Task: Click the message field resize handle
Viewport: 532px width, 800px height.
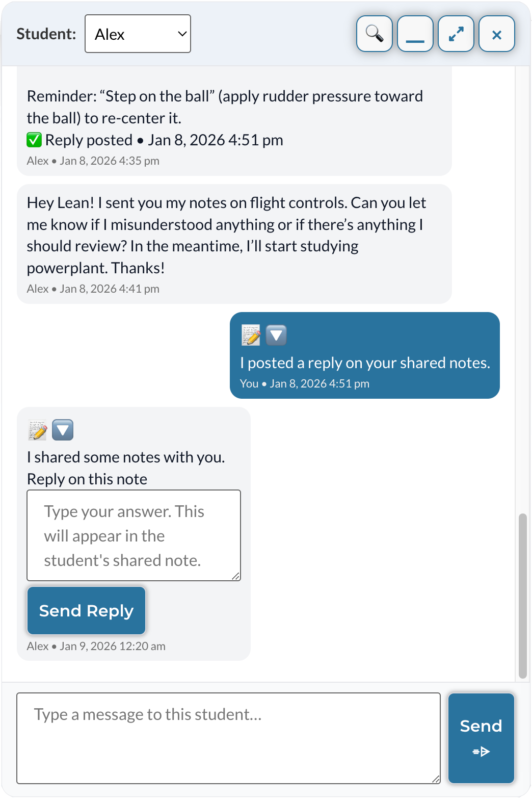Action: pyautogui.click(x=436, y=779)
